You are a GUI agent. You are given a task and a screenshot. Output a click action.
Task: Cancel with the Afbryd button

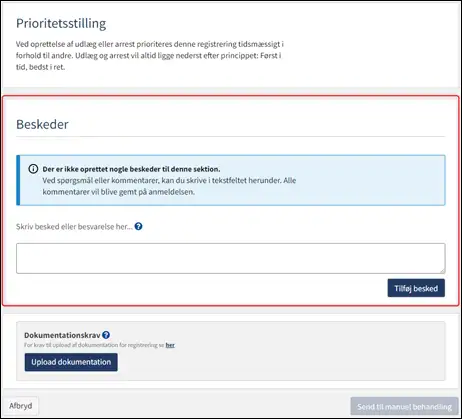21,406
